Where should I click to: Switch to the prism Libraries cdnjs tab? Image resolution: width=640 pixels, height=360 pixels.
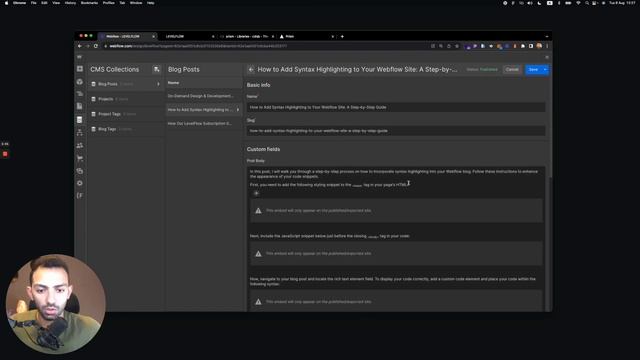coord(247,36)
